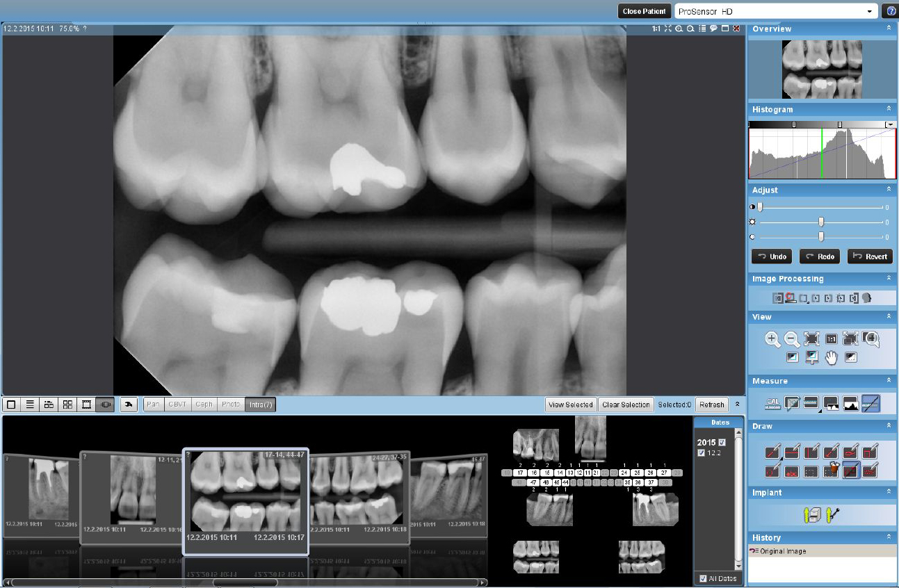This screenshot has width=899, height=588.
Task: Click the zoom out magnifier in View panel
Action: coord(792,339)
